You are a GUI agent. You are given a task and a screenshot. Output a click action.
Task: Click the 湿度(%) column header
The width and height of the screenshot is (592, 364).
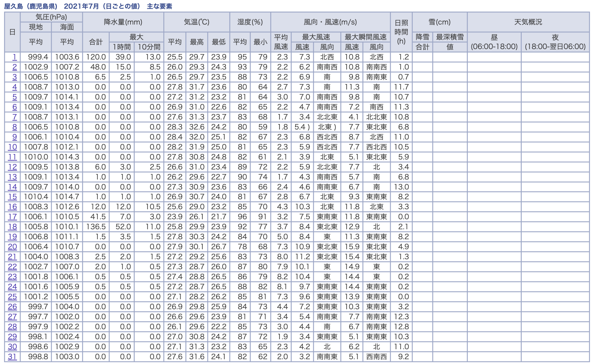click(250, 22)
